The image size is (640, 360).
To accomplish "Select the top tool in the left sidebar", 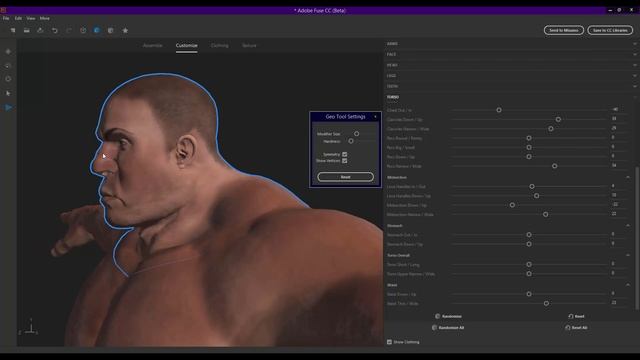I will (8, 52).
